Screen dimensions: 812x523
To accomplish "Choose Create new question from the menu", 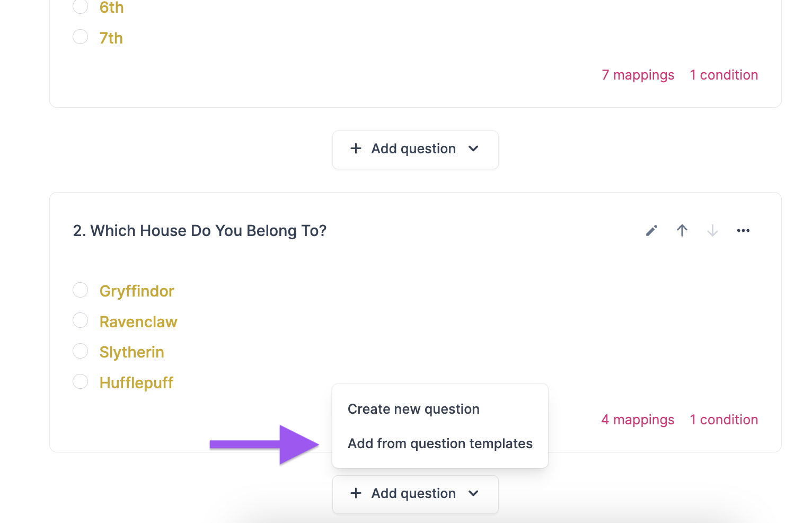I will [413, 409].
